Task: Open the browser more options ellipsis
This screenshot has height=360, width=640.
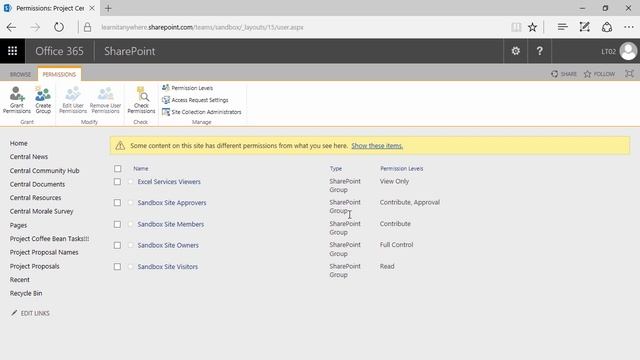Action: [x=629, y=27]
